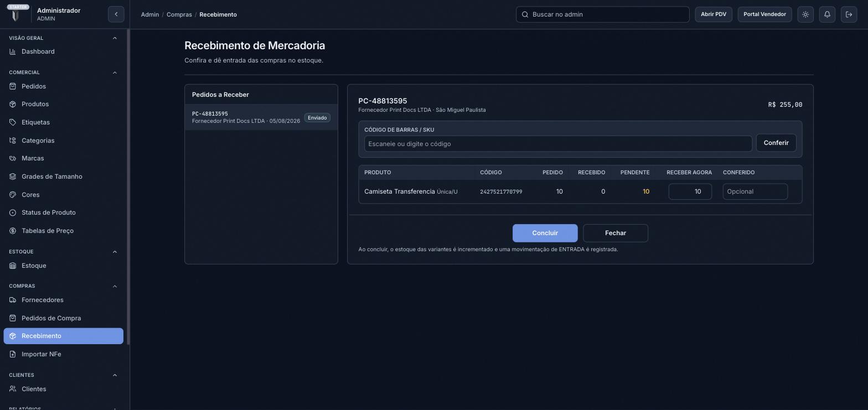Click the Cores palette icon
The height and width of the screenshot is (410, 868).
pyautogui.click(x=13, y=195)
